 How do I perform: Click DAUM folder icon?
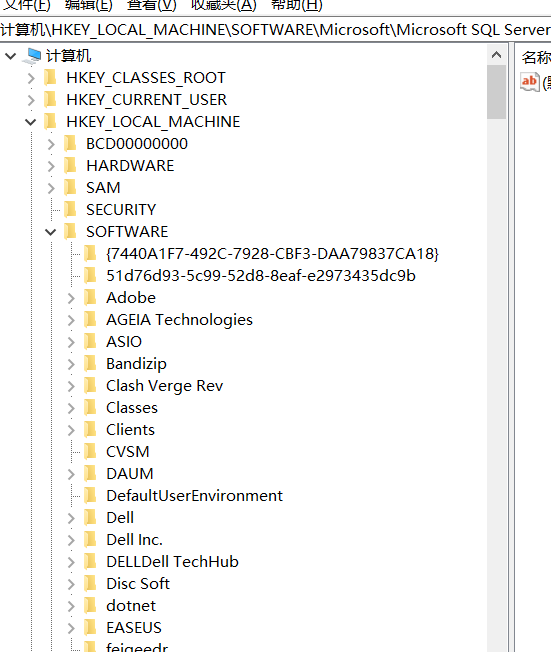tap(90, 474)
